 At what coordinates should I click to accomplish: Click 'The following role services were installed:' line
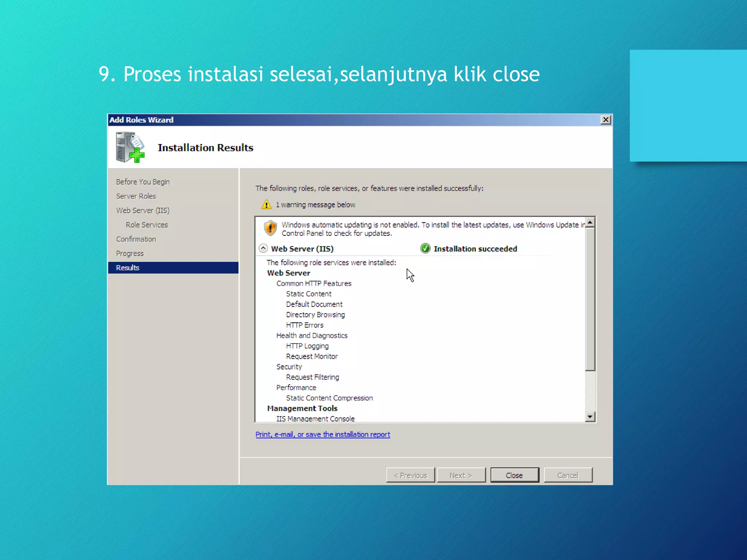pos(331,262)
